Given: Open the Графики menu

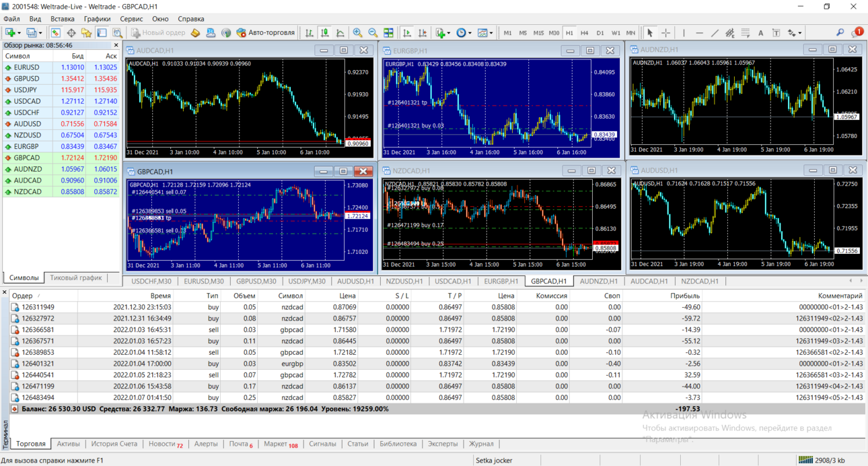Looking at the screenshot, I should click(x=97, y=19).
